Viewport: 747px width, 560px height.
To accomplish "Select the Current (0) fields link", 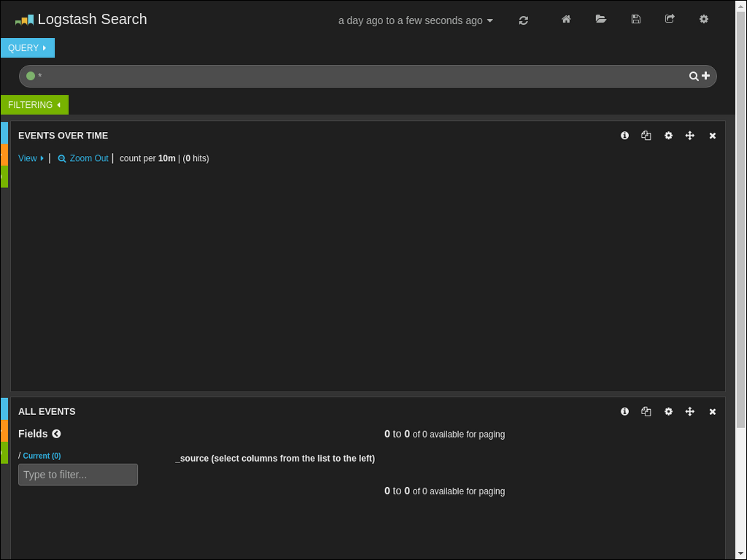I will pyautogui.click(x=42, y=456).
